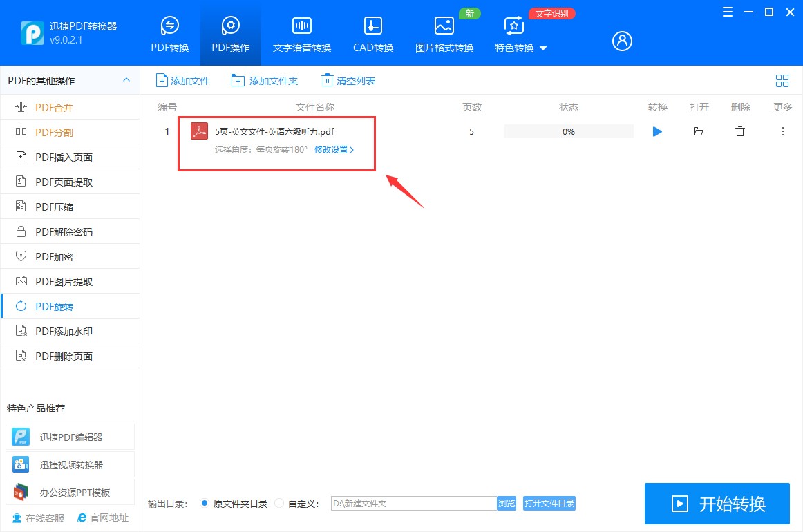Open the PDF转换 module
Image resolution: width=803 pixels, height=532 pixels.
pyautogui.click(x=169, y=32)
